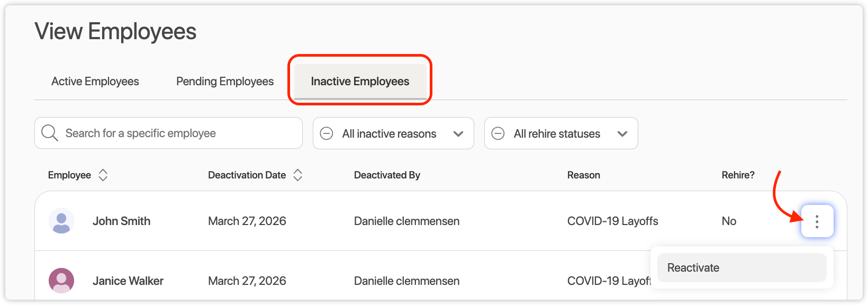
Task: Click the search magnifying glass icon
Action: point(49,133)
